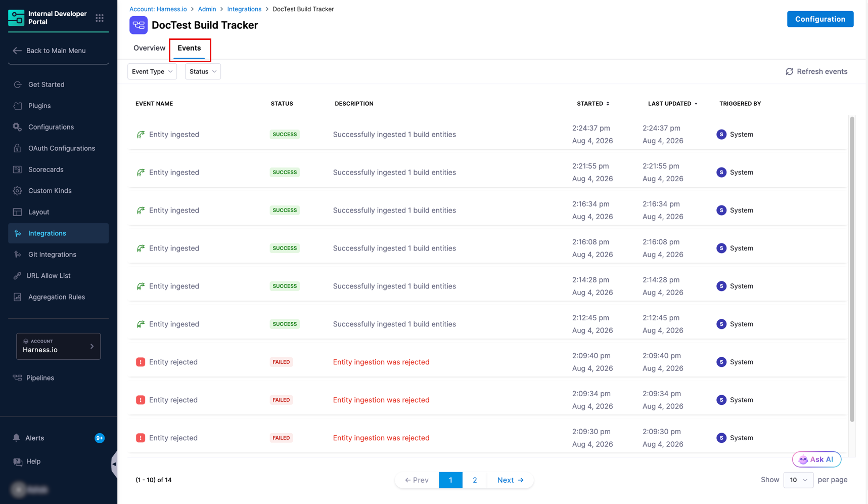This screenshot has height=504, width=868.
Task: Go to the Next page of events
Action: [510, 480]
